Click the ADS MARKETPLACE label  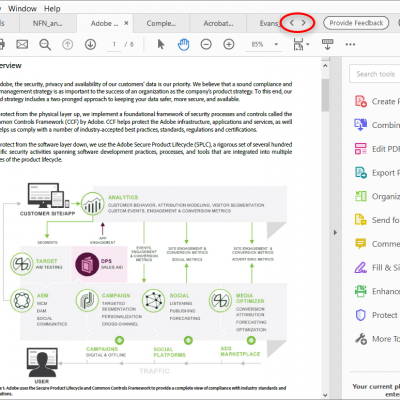pyautogui.click(x=240, y=351)
